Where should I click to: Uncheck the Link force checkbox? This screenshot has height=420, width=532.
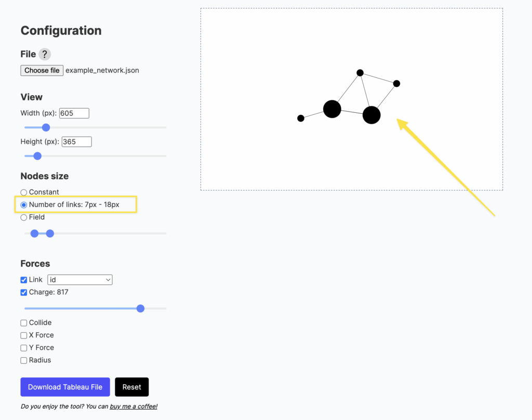(24, 280)
